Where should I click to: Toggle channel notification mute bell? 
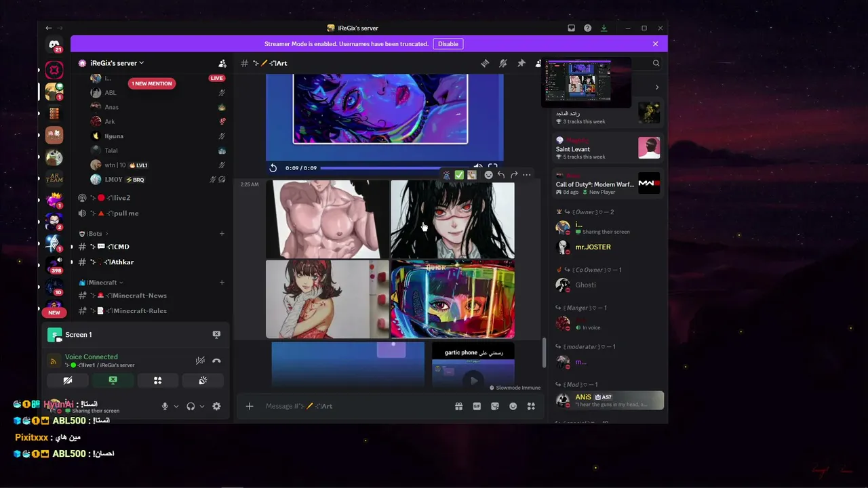tap(503, 63)
